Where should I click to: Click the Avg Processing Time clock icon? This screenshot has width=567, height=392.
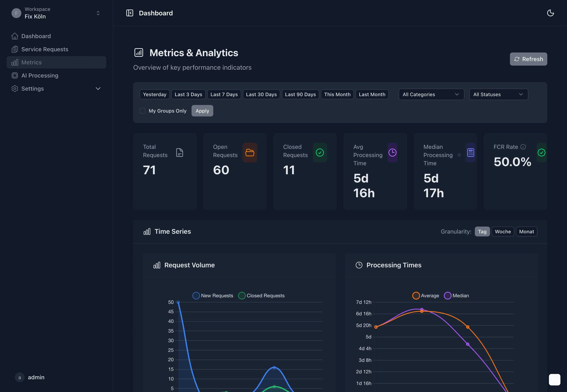point(392,153)
